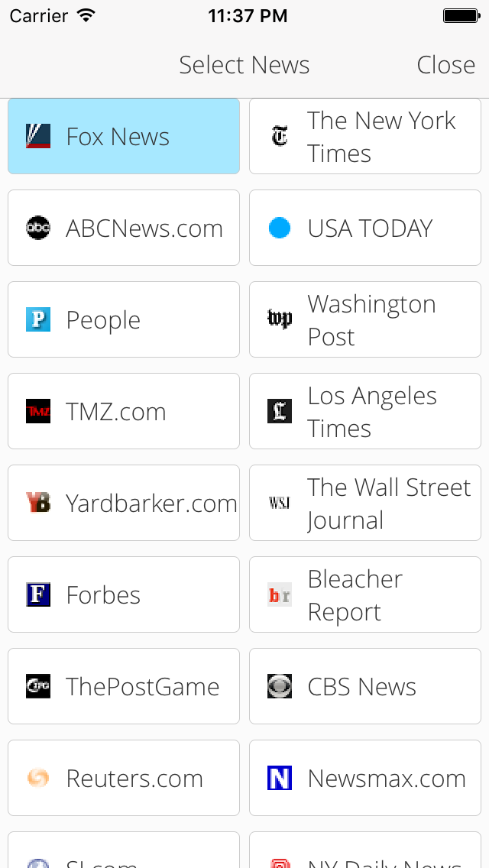This screenshot has width=489, height=868.
Task: Choose Reuters.com tile
Action: coord(124,778)
